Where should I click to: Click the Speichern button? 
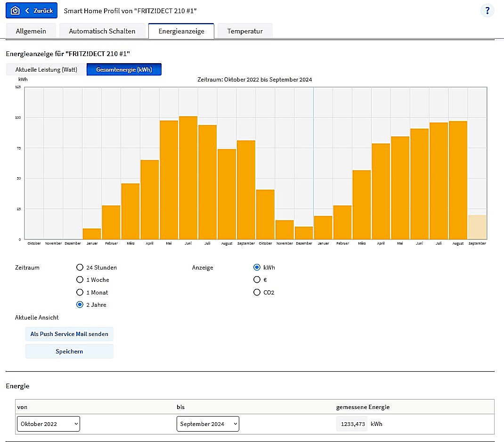click(x=69, y=352)
